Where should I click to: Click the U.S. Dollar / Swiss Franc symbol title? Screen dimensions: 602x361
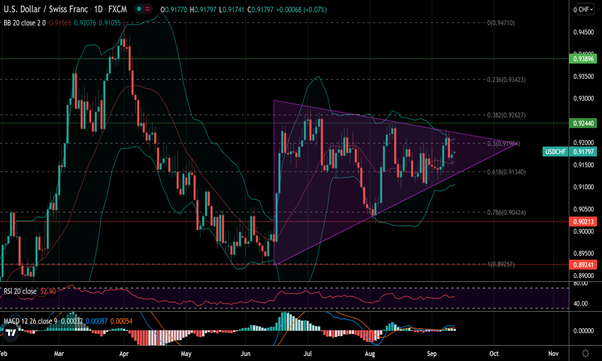coord(46,9)
